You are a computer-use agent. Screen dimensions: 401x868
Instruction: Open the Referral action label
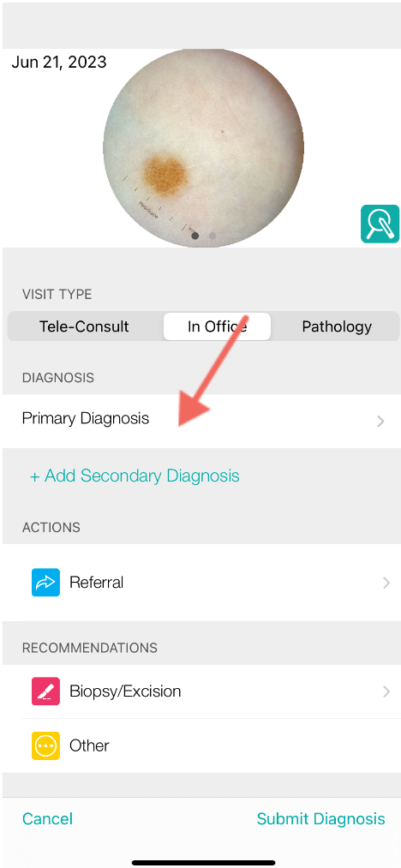pyautogui.click(x=96, y=582)
